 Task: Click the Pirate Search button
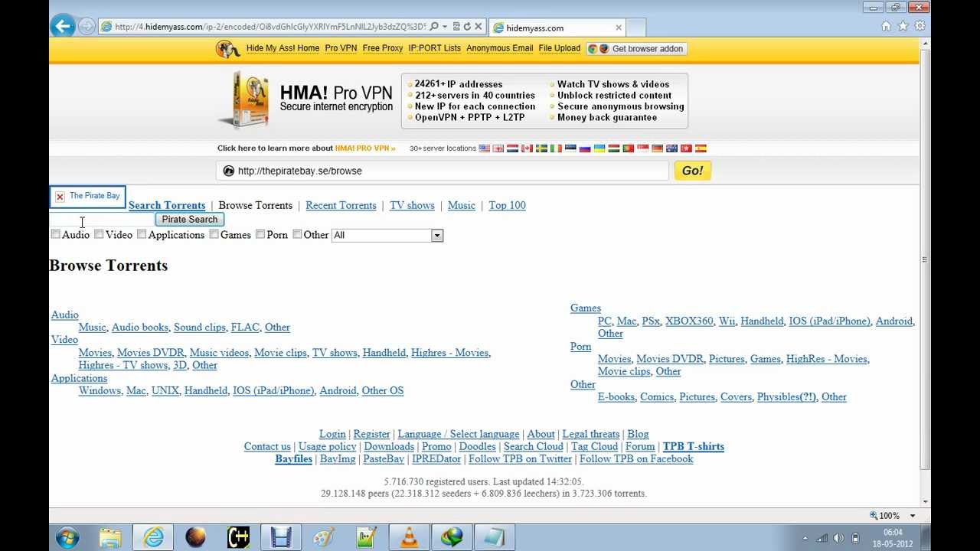[190, 219]
